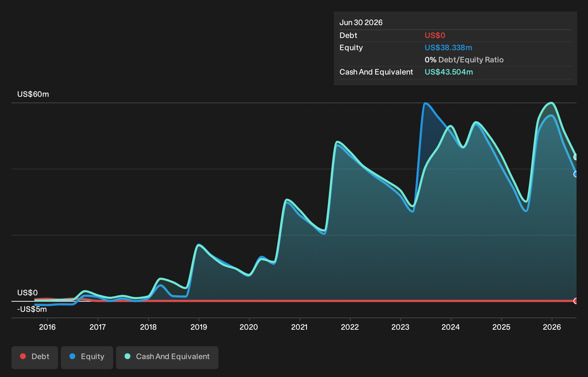Click the 2025 x-axis label
This screenshot has height=377, width=588.
[501, 327]
